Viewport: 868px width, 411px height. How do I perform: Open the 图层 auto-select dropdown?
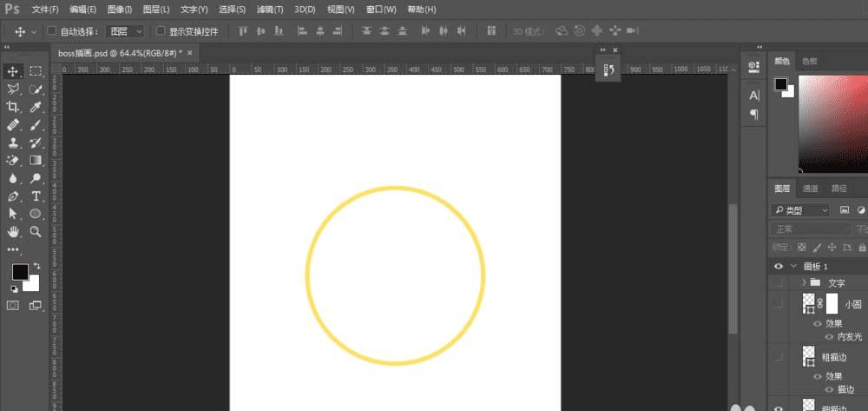coord(125,31)
